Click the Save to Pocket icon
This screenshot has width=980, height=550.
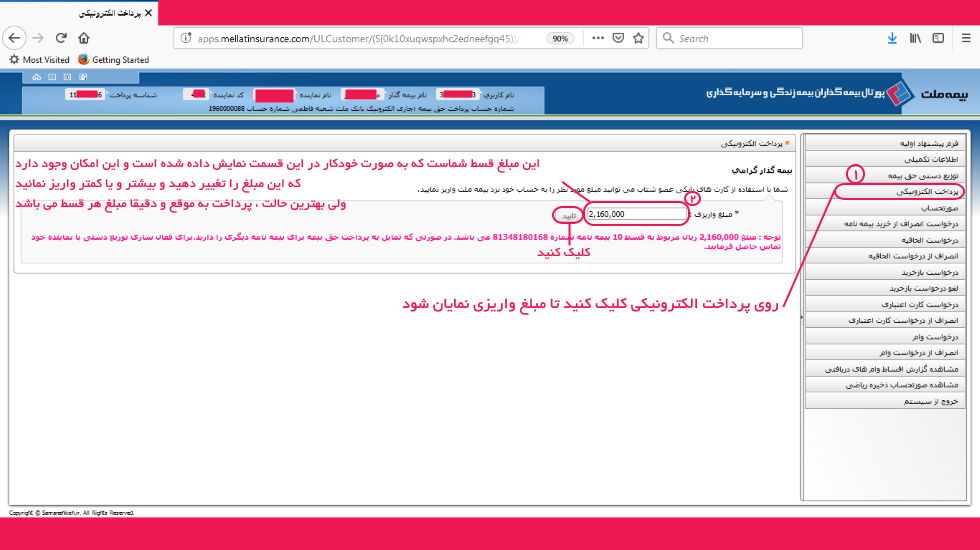pyautogui.click(x=617, y=38)
